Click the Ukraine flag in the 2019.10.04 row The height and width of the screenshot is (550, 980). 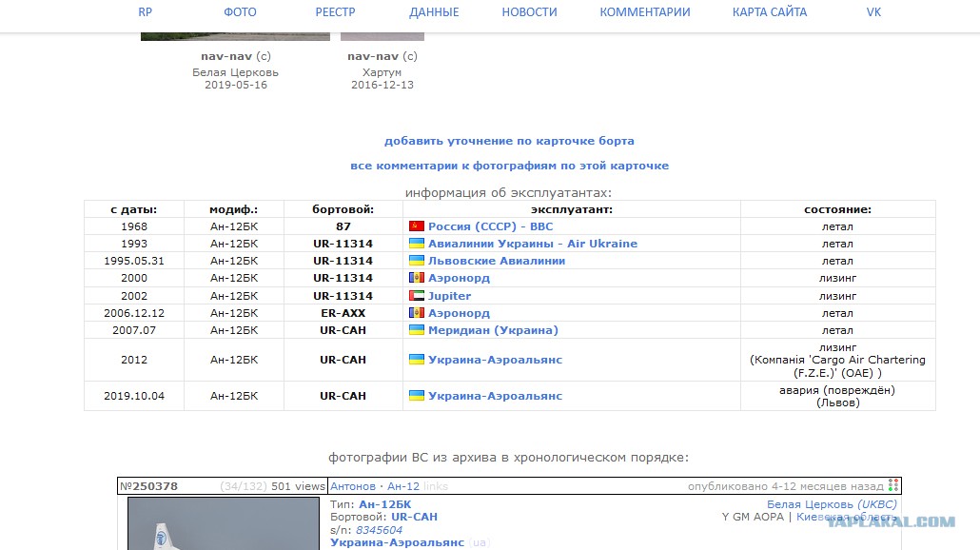(x=416, y=395)
